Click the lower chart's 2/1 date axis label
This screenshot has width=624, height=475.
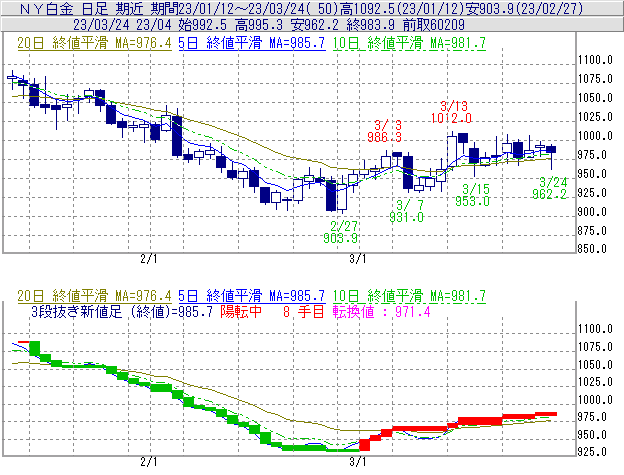point(148,462)
